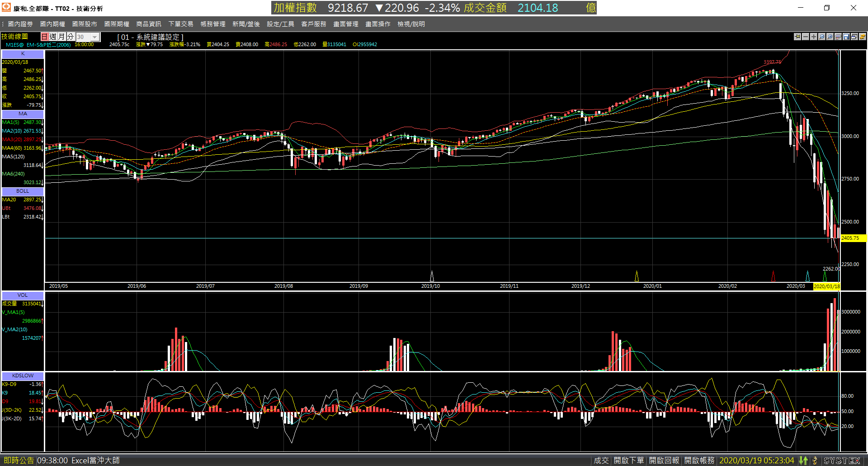
Task: Open the 新聞/盤後 menu
Action: click(246, 24)
